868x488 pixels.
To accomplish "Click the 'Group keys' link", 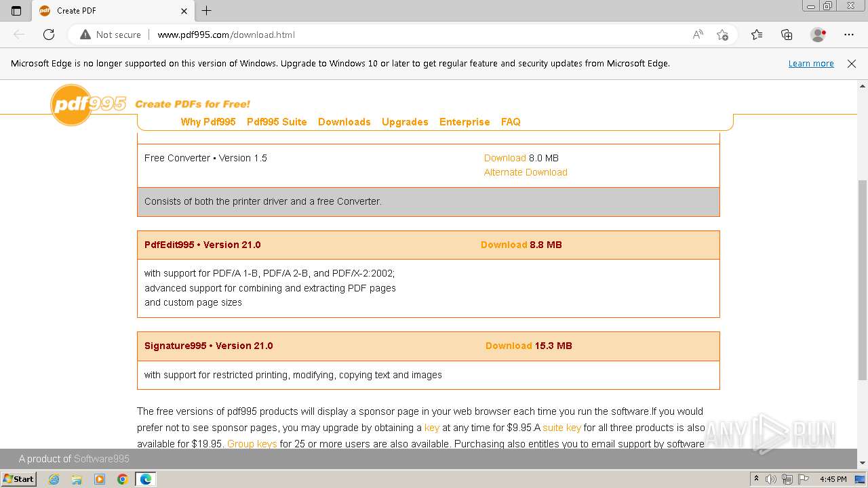I will [x=252, y=444].
